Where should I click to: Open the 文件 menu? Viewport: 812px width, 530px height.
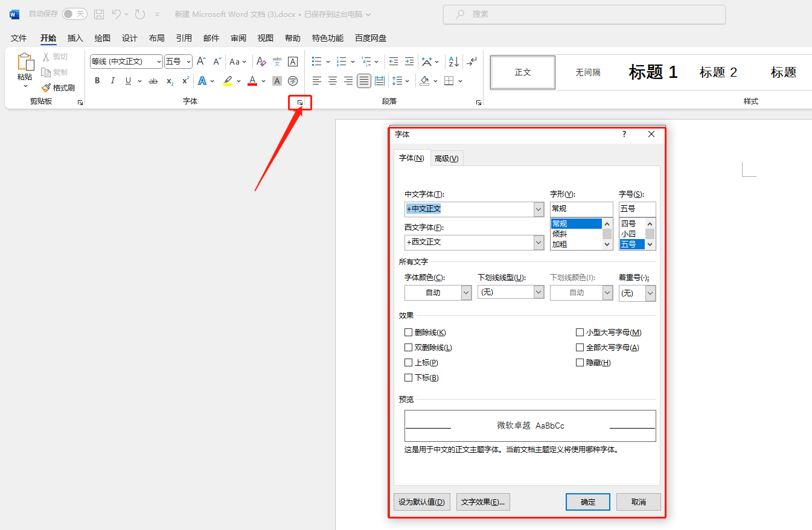point(19,38)
